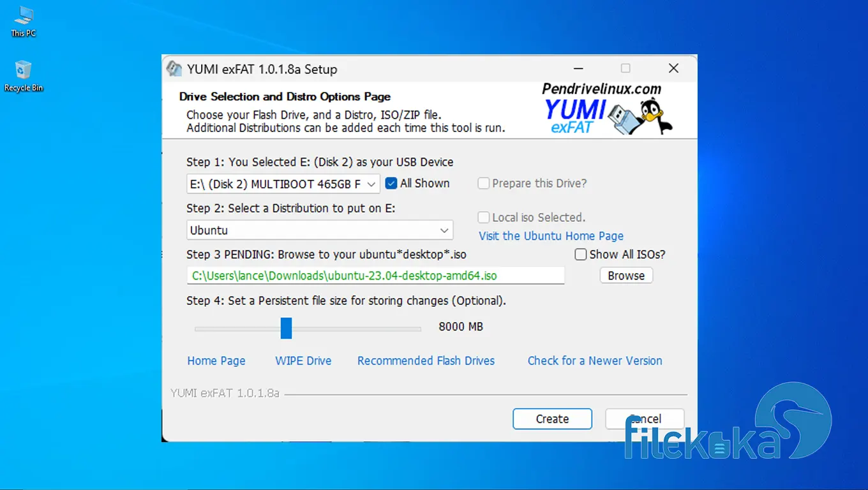Viewport: 868px width, 490px height.
Task: Toggle the Local iso Selected checkbox
Action: click(484, 218)
